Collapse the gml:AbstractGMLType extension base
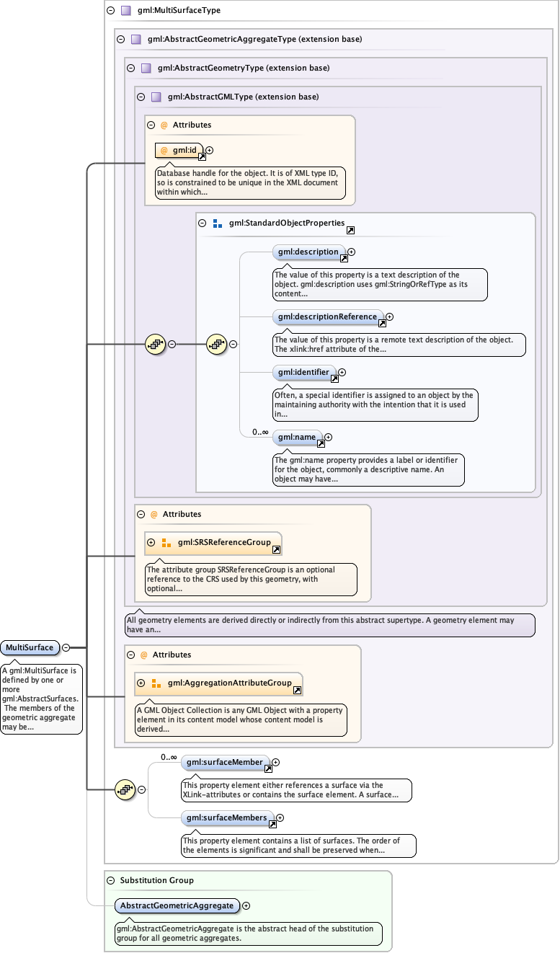The image size is (560, 953). 141,97
